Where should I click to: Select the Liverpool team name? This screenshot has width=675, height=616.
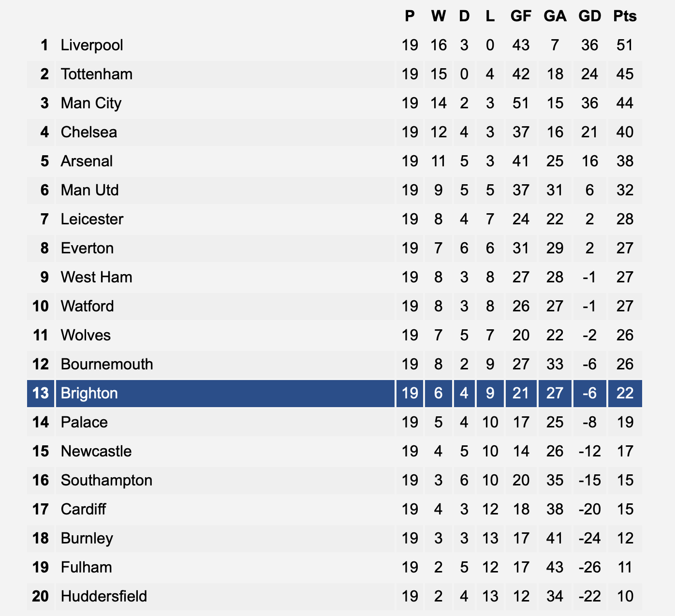click(x=92, y=45)
